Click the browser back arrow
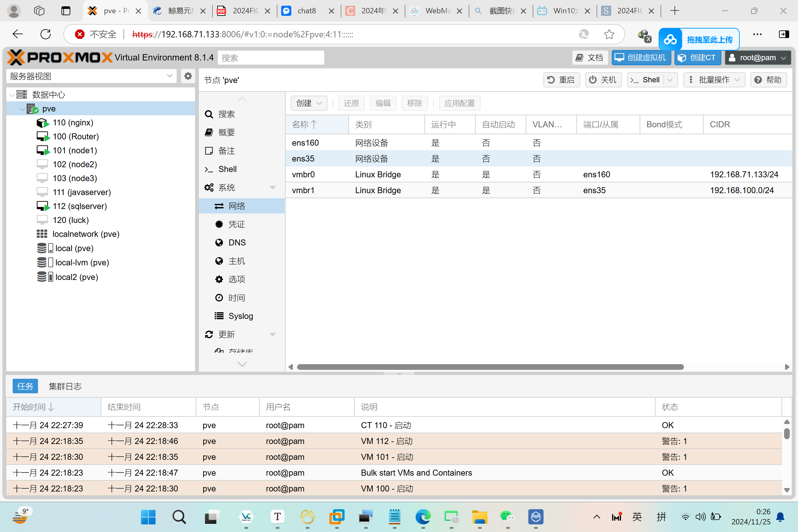Screen dimensions: 798x532 coord(18,34)
